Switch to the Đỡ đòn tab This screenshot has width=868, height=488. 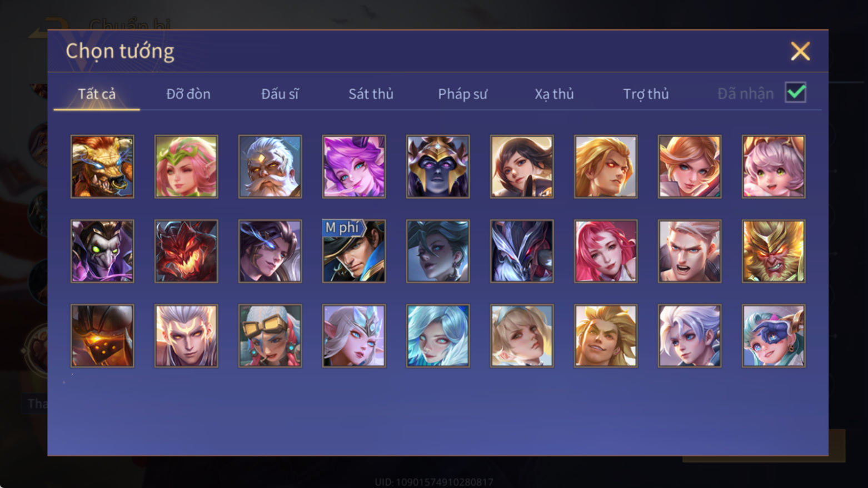pos(188,94)
